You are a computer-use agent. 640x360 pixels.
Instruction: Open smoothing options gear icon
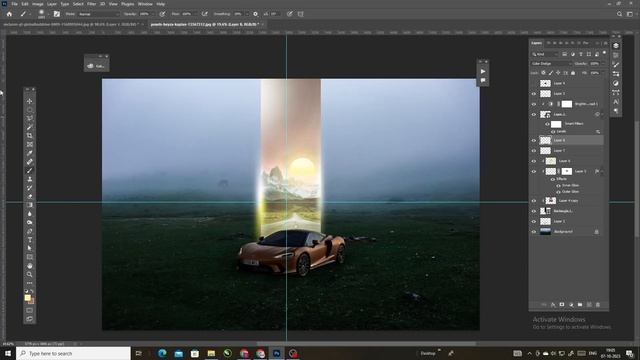click(256, 14)
